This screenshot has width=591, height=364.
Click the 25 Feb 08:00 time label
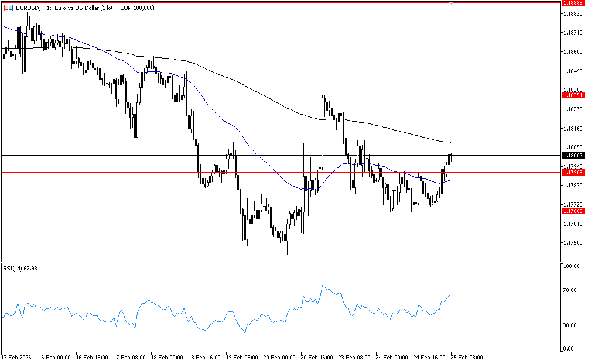click(x=467, y=356)
